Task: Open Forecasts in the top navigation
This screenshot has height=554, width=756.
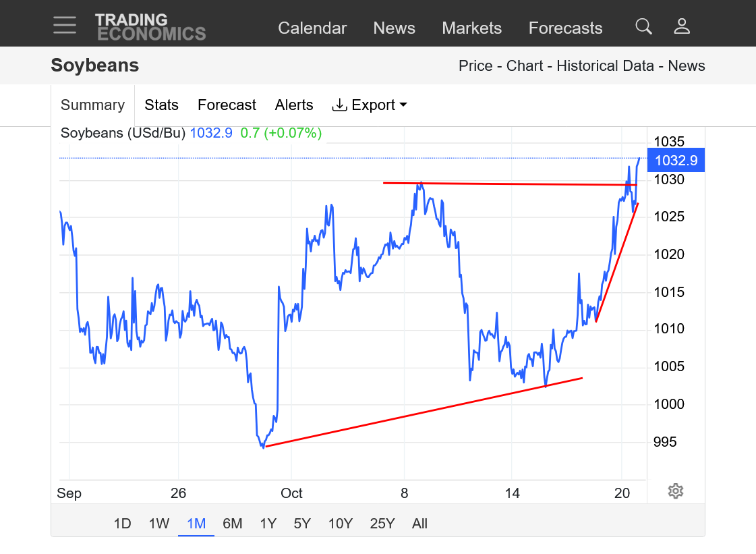Action: [565, 28]
